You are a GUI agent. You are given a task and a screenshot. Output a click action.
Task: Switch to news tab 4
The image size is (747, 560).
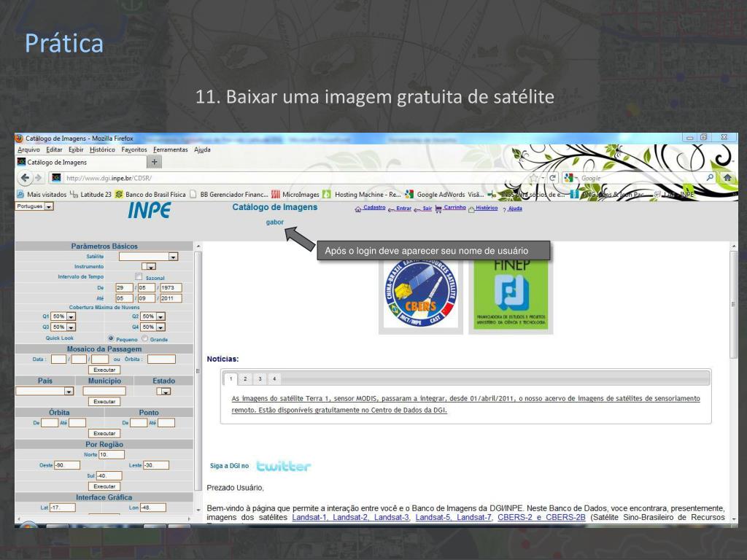pos(274,379)
